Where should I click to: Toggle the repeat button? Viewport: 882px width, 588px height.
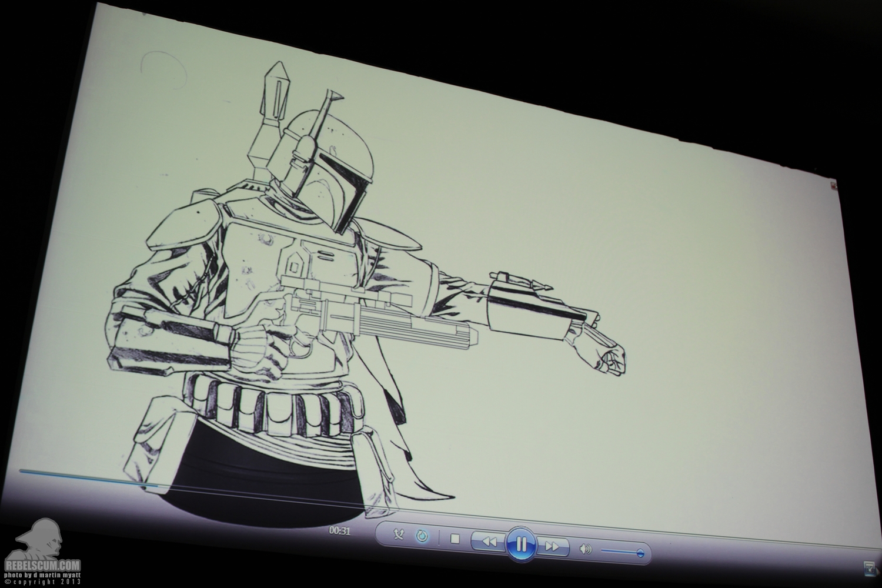point(422,536)
